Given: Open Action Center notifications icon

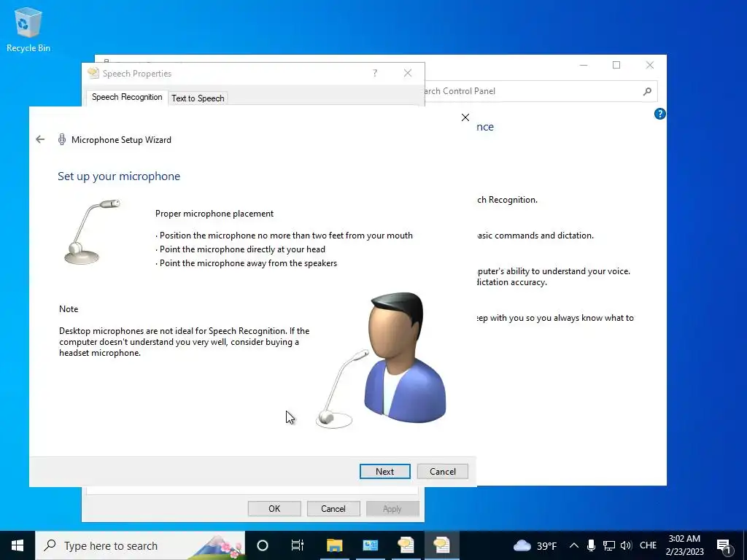Looking at the screenshot, I should click(724, 545).
